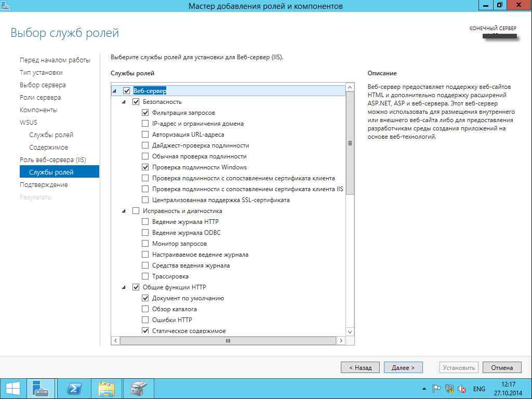Launch PowerShell from the taskbar
Screen dimensions: 532x399
(x=74, y=389)
